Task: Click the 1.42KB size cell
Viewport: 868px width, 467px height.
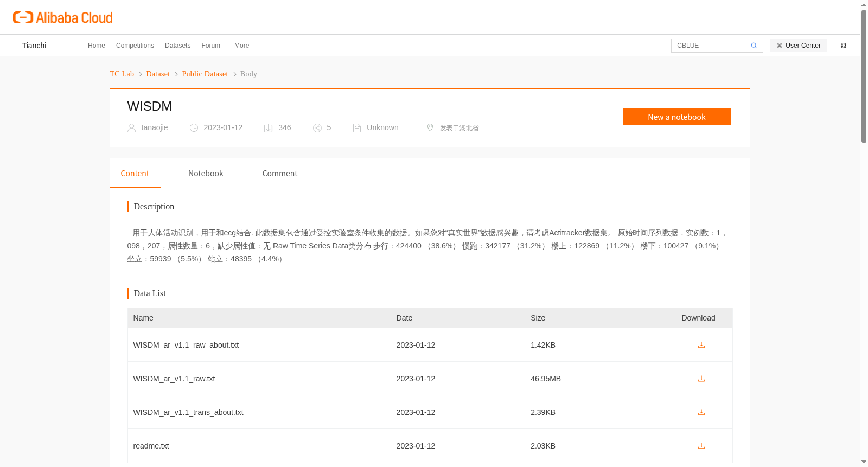Action: point(543,345)
